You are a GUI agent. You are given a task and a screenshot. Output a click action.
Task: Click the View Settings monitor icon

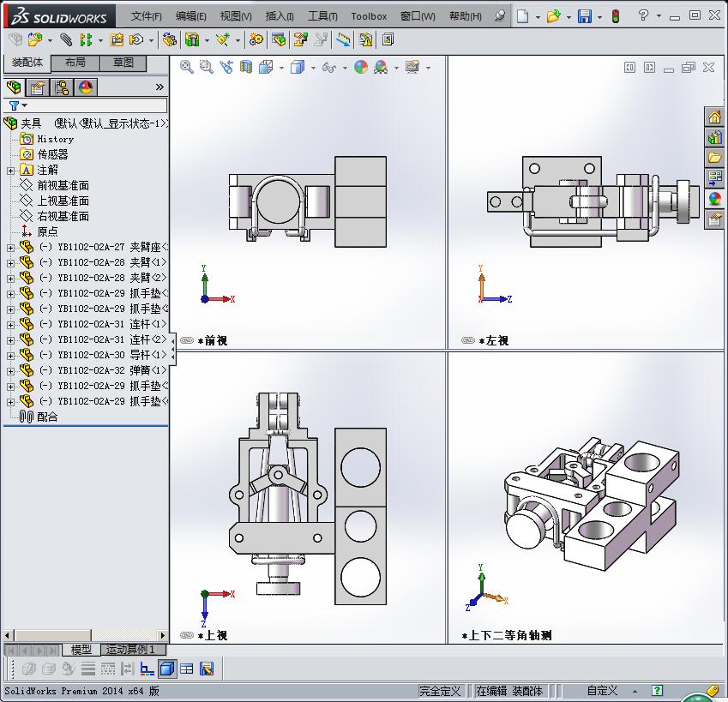(x=412, y=67)
